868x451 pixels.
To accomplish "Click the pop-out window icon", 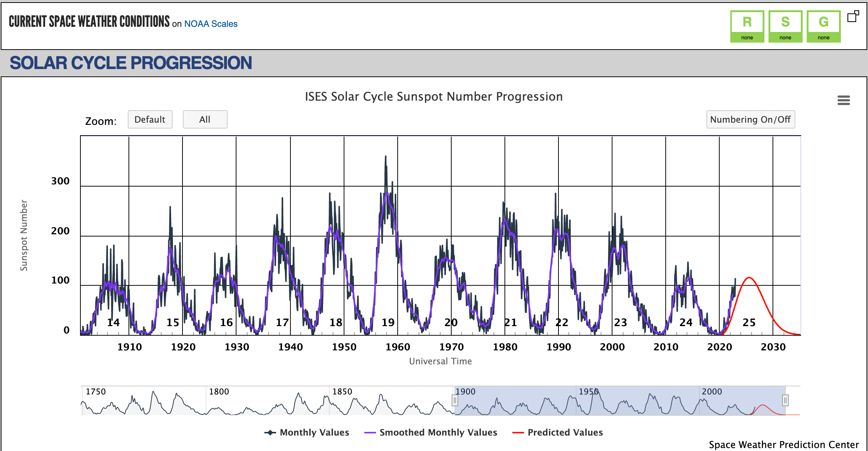I will [853, 17].
